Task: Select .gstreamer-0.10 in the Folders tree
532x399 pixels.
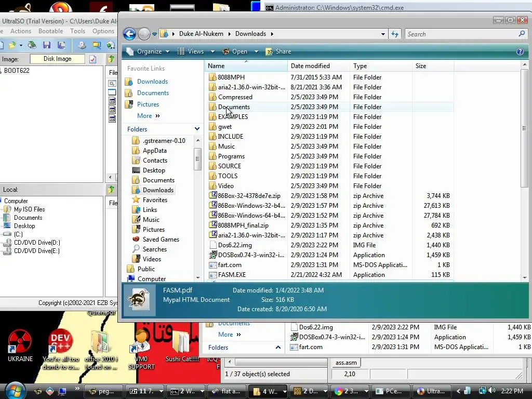Action: 164,141
